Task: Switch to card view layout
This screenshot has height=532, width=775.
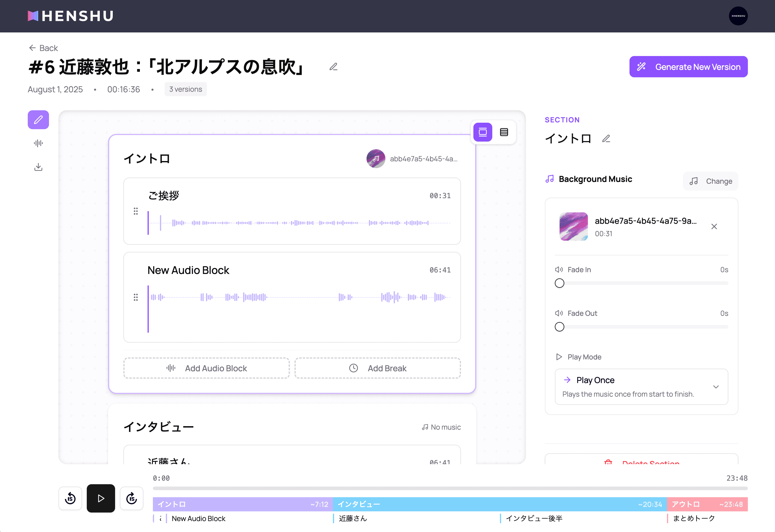Action: 483,132
